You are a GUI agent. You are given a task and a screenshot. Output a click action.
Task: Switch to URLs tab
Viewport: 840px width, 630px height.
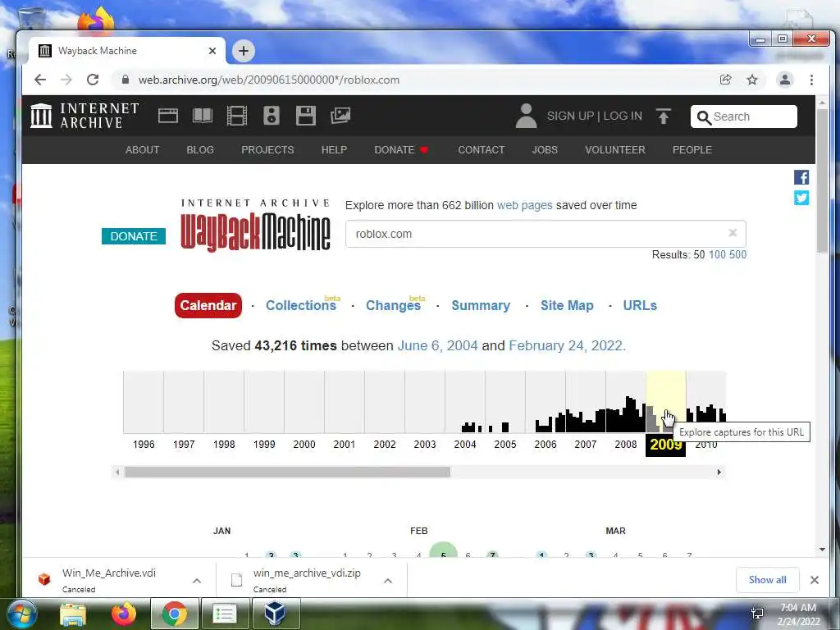(640, 305)
